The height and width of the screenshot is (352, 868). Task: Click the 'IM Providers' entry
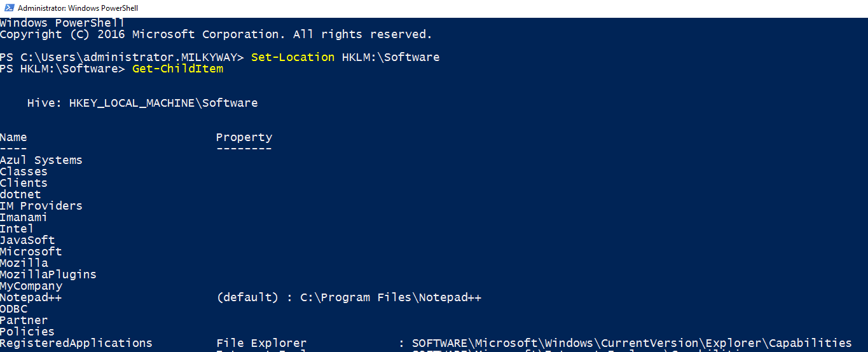point(41,206)
